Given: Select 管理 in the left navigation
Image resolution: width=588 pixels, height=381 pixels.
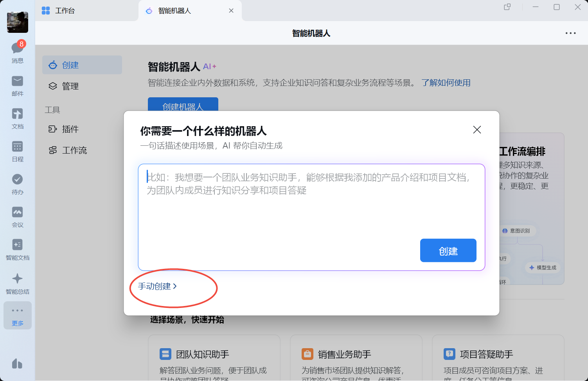Looking at the screenshot, I should (x=82, y=86).
